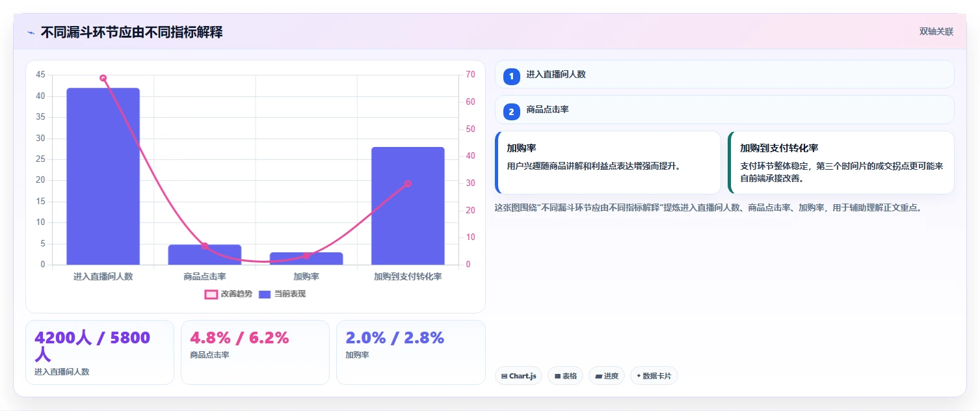980x411 pixels.
Task: Open the 加购到支付转化率 info card
Action: (x=841, y=163)
